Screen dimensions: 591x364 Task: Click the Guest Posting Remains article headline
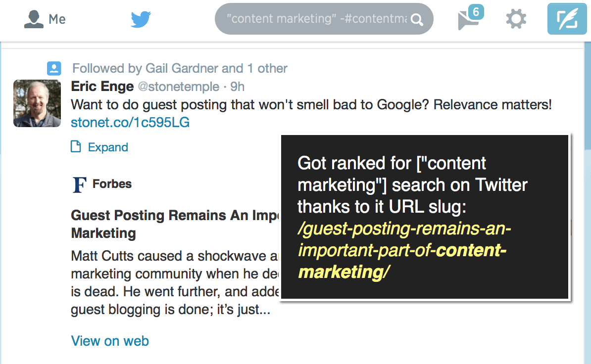(x=175, y=224)
